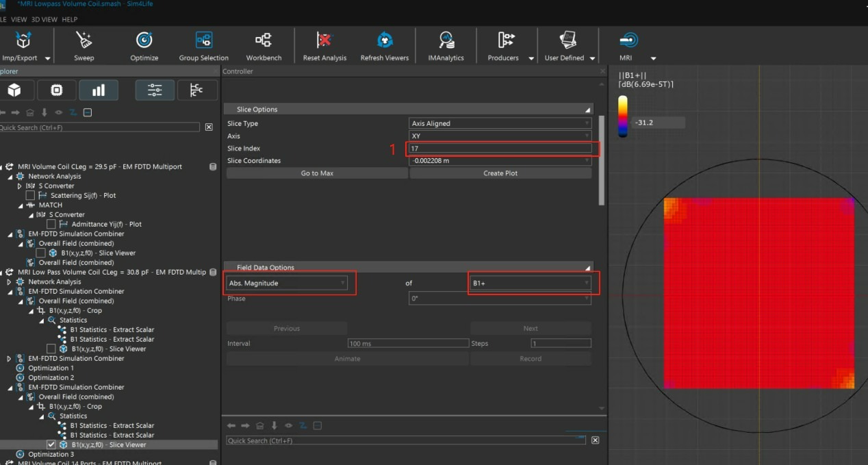The image size is (868, 465).
Task: Open the Abs. Magnitude dropdown
Action: click(x=288, y=283)
